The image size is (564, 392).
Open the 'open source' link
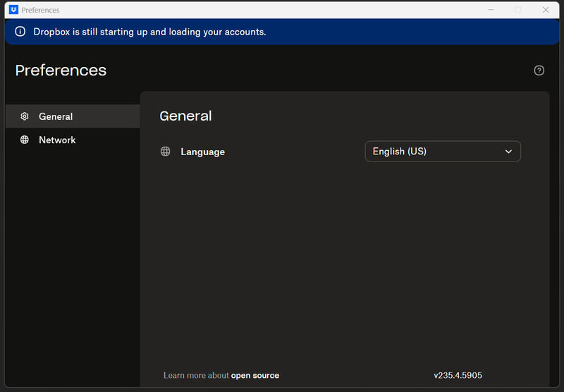(x=255, y=375)
